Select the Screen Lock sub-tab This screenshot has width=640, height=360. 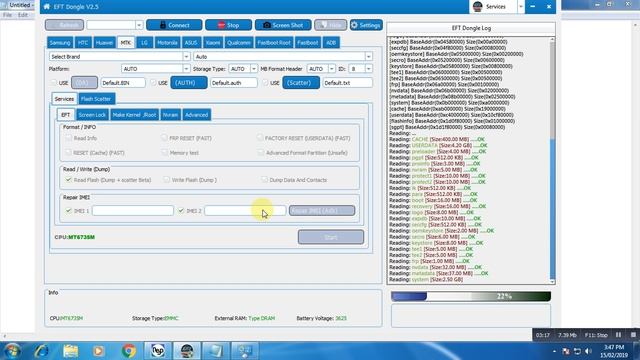click(x=92, y=115)
